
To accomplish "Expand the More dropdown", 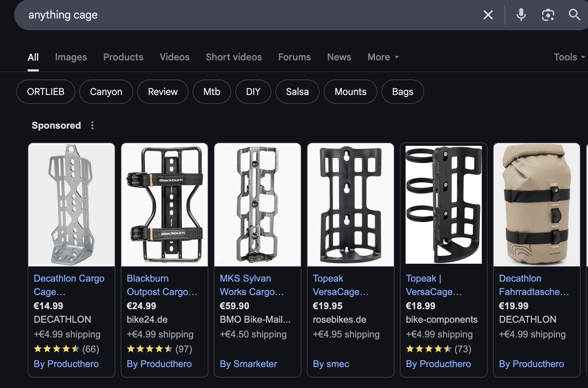I will pos(383,57).
